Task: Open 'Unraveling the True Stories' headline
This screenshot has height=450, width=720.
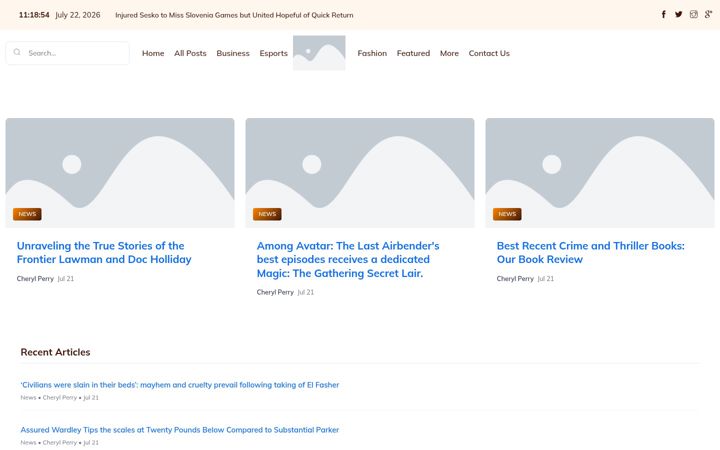Action: [x=104, y=253]
